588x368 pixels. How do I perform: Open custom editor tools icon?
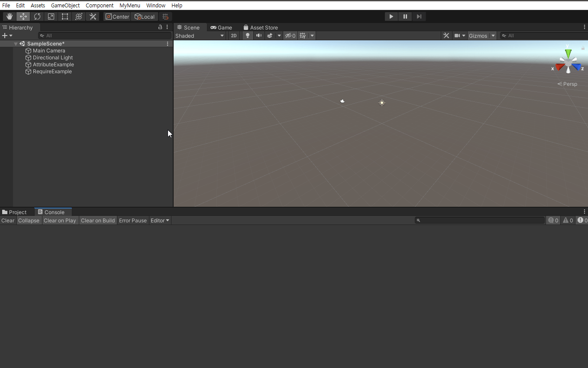[93, 16]
